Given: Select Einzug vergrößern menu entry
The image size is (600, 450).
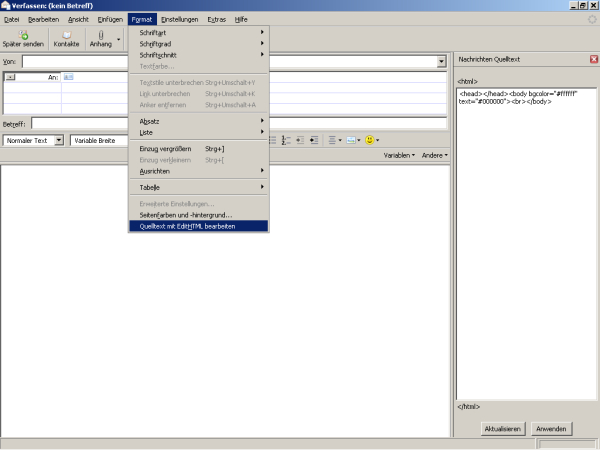Looking at the screenshot, I should click(x=199, y=149).
